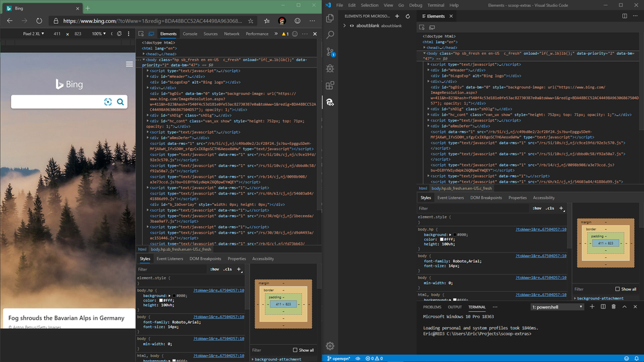The image size is (644, 362).
Task: Click inspect element icon in browser DevTools
Action: (141, 34)
